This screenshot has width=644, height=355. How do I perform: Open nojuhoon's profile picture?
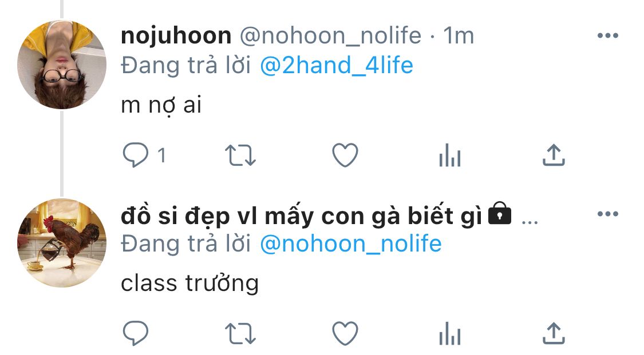click(x=62, y=65)
